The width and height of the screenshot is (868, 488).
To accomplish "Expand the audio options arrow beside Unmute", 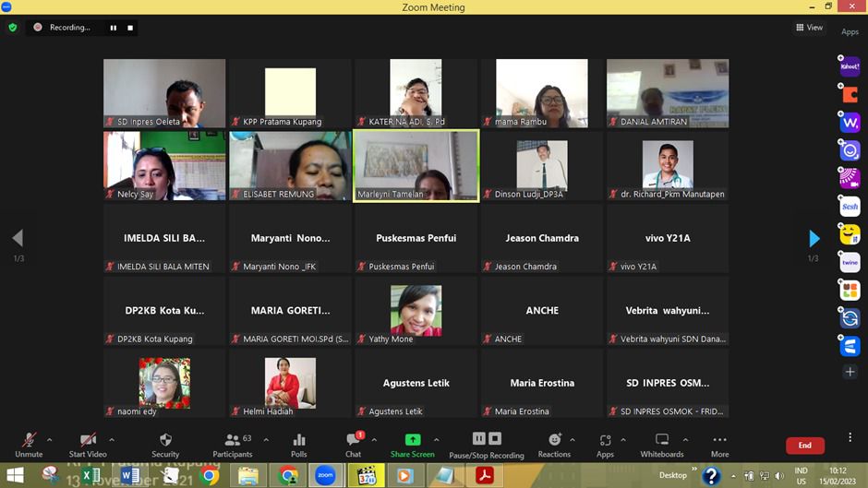I will 50,440.
